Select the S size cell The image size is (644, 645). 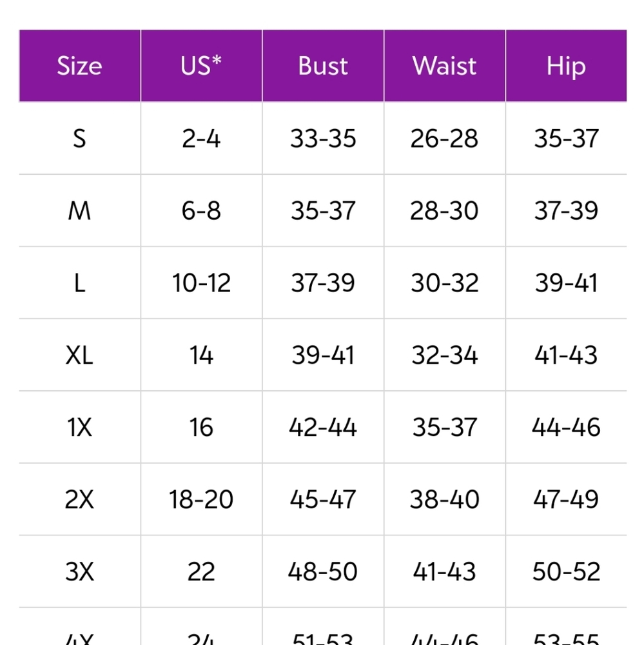[x=79, y=138]
